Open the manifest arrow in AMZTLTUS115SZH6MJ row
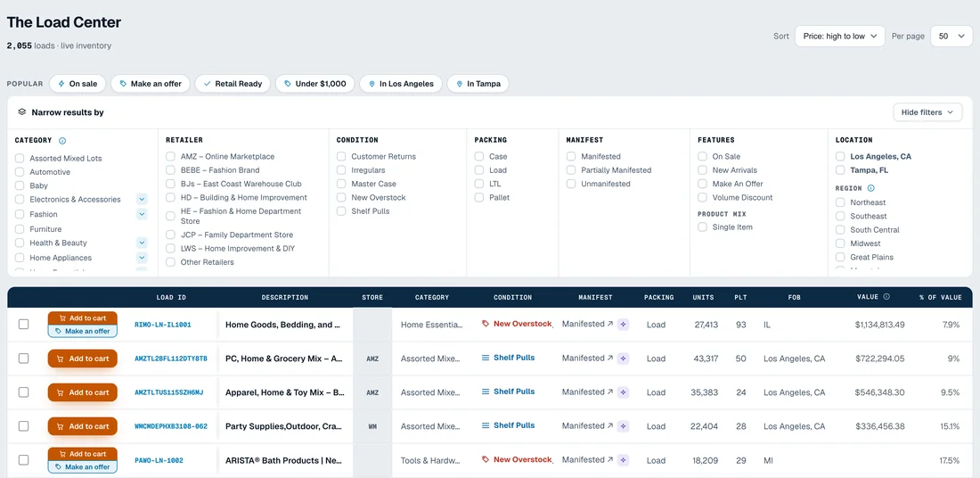The width and height of the screenshot is (980, 478). pyautogui.click(x=610, y=391)
